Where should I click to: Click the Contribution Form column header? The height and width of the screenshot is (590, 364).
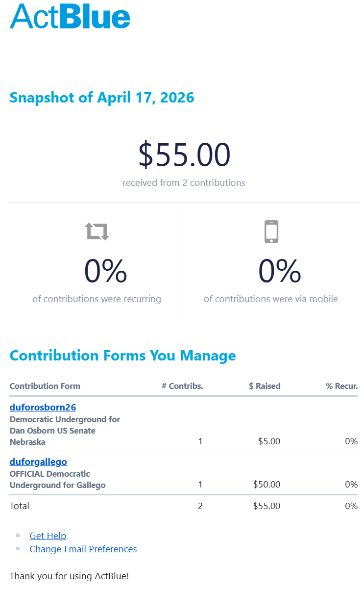coord(45,386)
